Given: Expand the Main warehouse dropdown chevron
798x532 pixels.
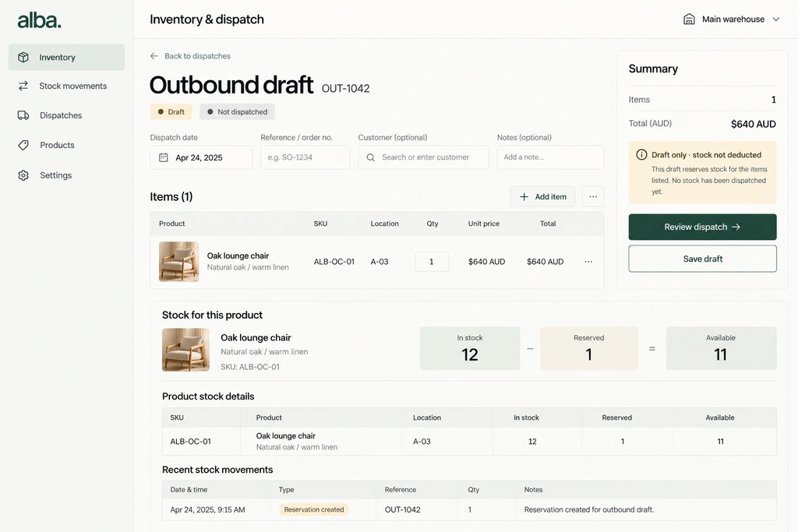Looking at the screenshot, I should (x=776, y=19).
